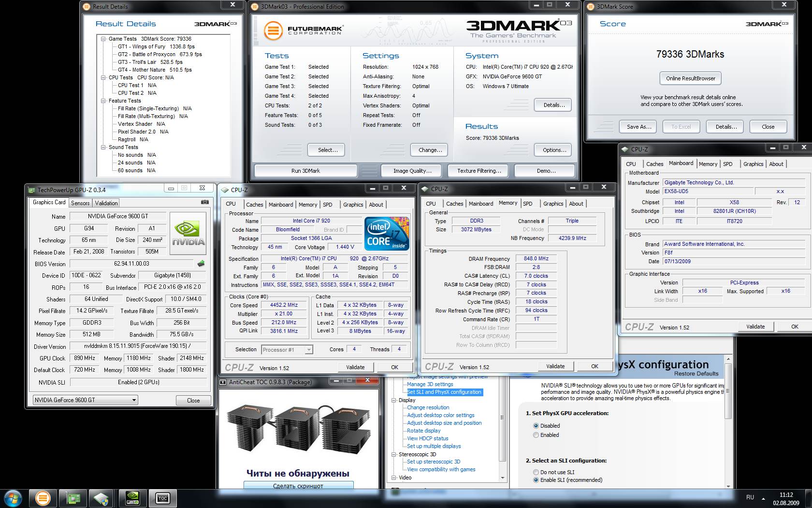Collapse the Stereoscopic 3D tree node
The height and width of the screenshot is (508, 812).
394,454
